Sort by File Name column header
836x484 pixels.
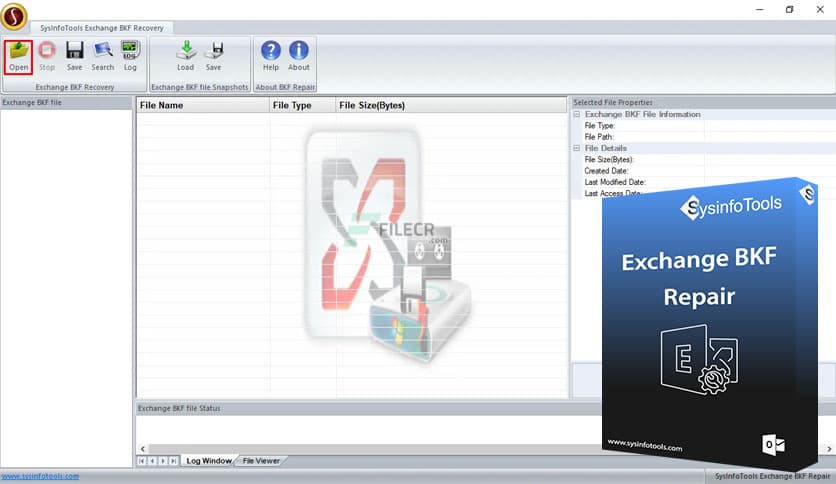[203, 105]
